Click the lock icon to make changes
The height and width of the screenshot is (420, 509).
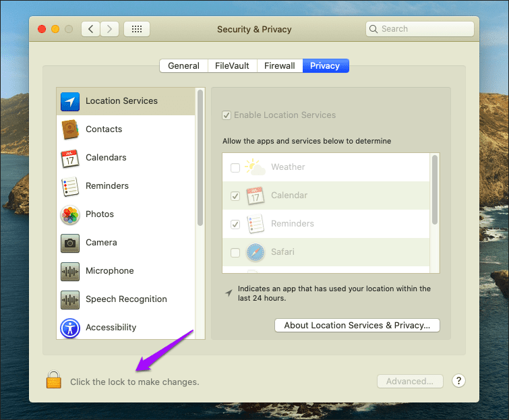coord(53,380)
